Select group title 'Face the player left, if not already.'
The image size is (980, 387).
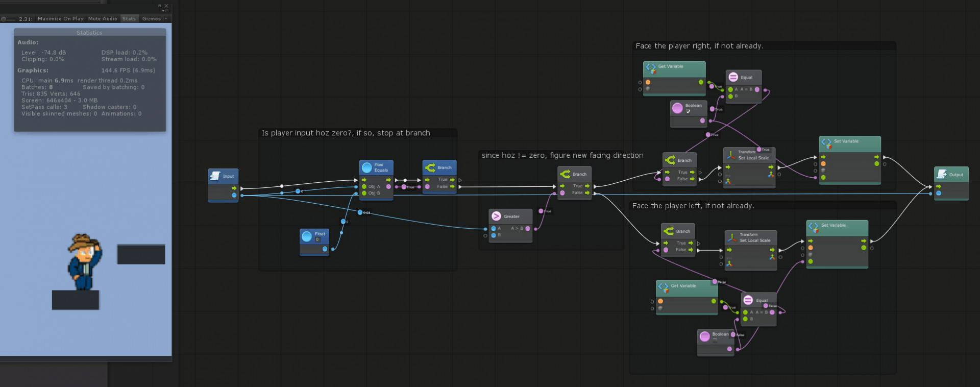click(693, 206)
